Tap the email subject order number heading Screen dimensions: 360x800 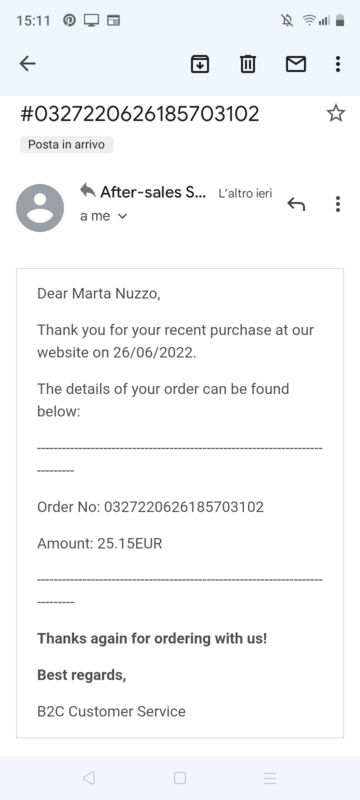click(x=140, y=113)
